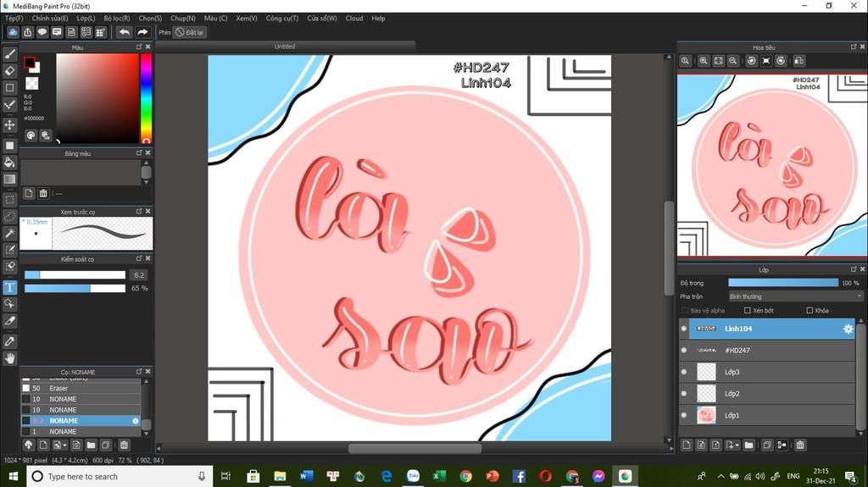Click the canvas horizontal scrollbar

pyautogui.click(x=415, y=448)
